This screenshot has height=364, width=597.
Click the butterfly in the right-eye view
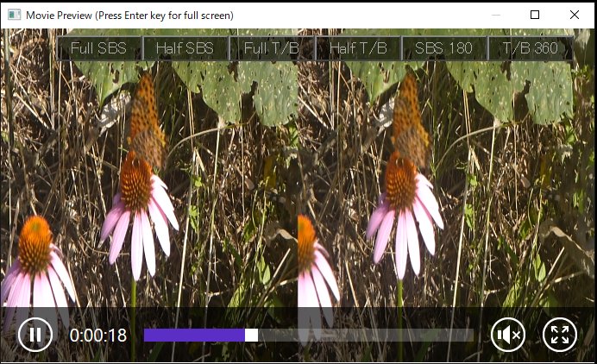coord(409,121)
